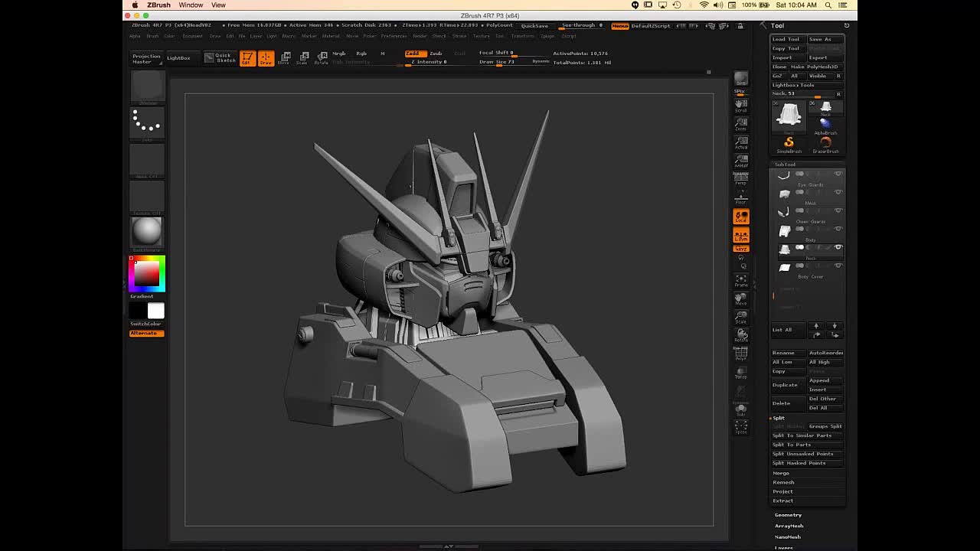This screenshot has height=551, width=980.
Task: Expand the Geometry section
Action: click(x=788, y=515)
